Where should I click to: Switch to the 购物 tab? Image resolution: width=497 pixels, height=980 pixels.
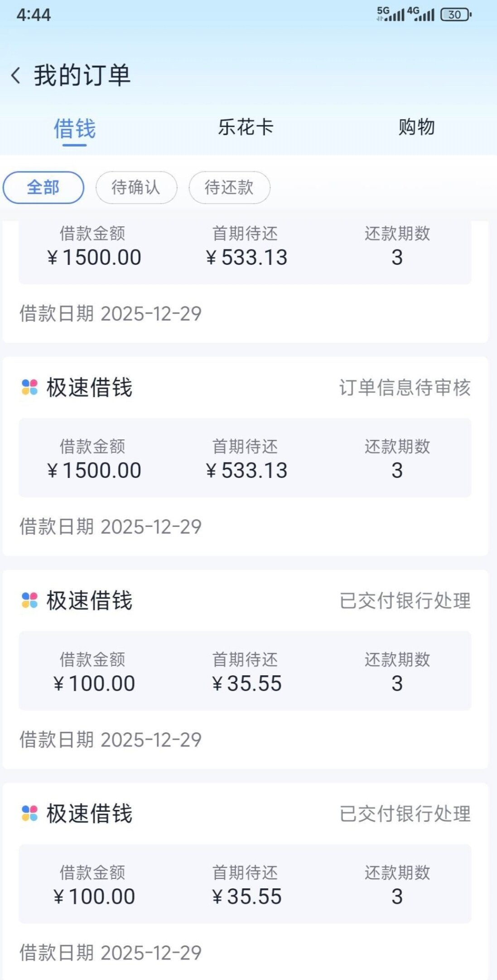click(416, 127)
